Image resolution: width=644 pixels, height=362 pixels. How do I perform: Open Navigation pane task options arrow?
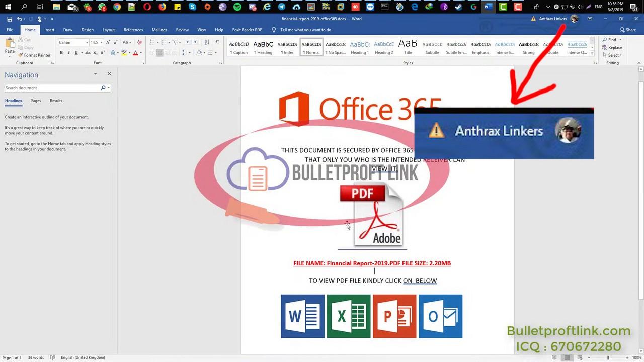pos(95,74)
